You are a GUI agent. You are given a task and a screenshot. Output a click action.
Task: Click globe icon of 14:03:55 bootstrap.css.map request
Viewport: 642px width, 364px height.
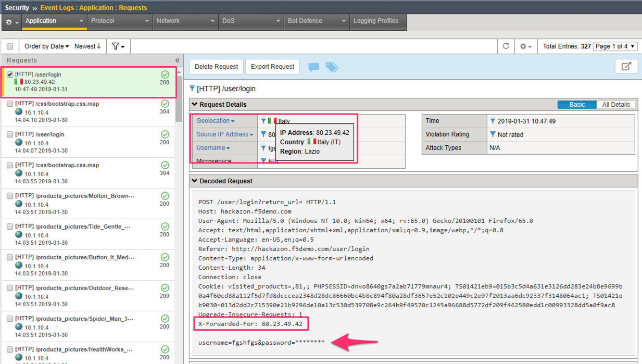point(19,174)
